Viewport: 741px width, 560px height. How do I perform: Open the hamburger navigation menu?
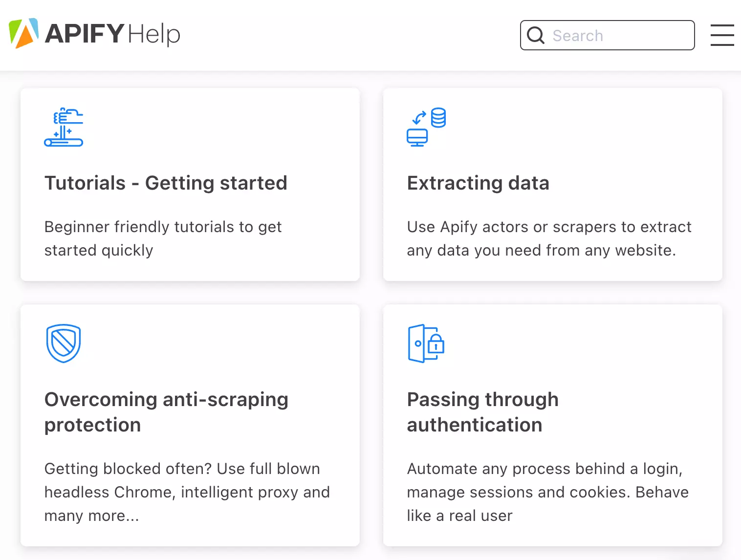point(722,35)
